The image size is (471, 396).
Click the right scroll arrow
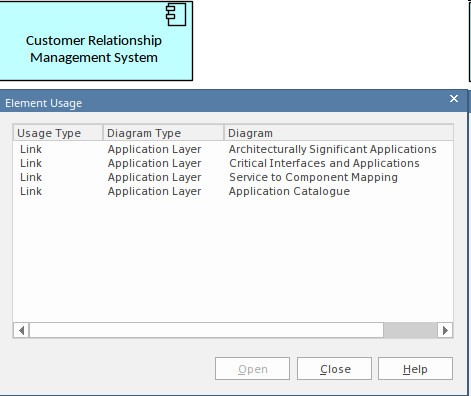(445, 330)
